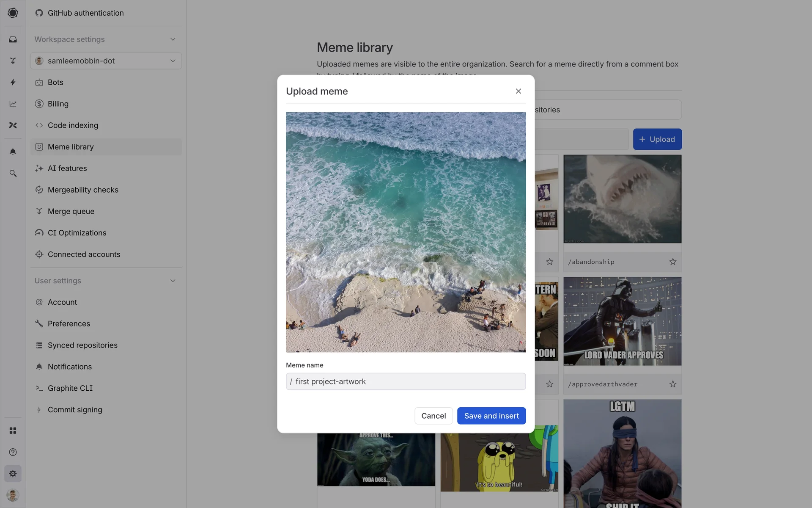Close the Upload meme dialog
Viewport: 812px width, 508px height.
(518, 91)
